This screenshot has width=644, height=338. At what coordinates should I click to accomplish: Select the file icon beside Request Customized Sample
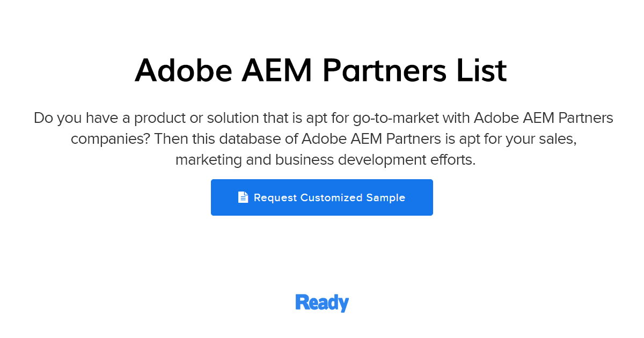(x=243, y=197)
